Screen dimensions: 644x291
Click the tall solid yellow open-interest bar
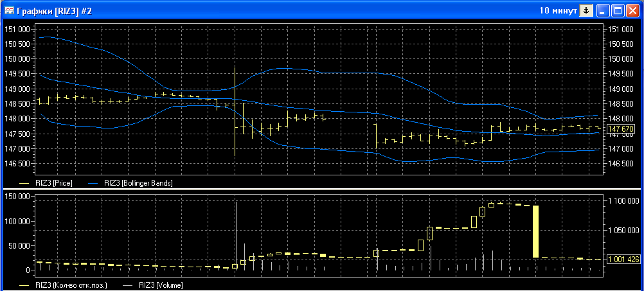pyautogui.click(x=535, y=231)
